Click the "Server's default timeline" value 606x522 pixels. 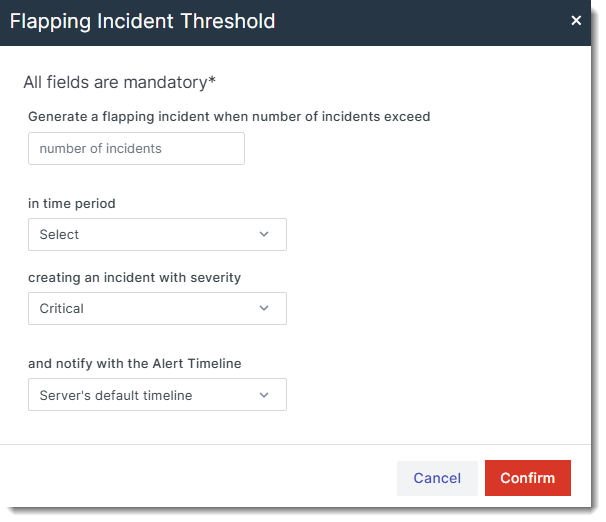pyautogui.click(x=116, y=395)
